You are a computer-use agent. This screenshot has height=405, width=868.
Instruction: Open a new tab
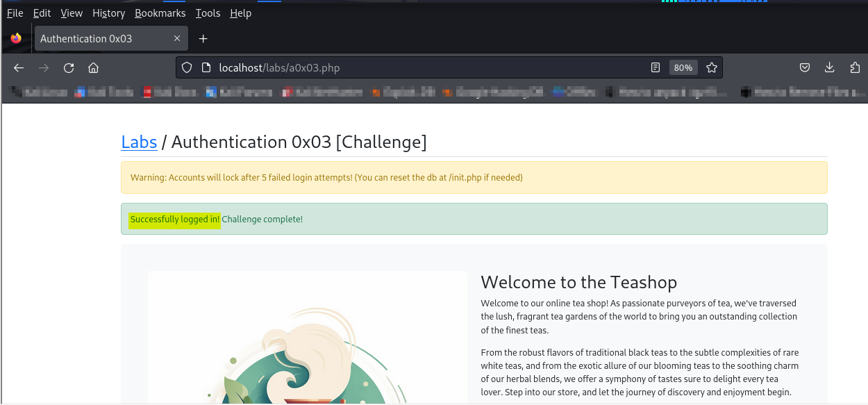click(x=203, y=38)
